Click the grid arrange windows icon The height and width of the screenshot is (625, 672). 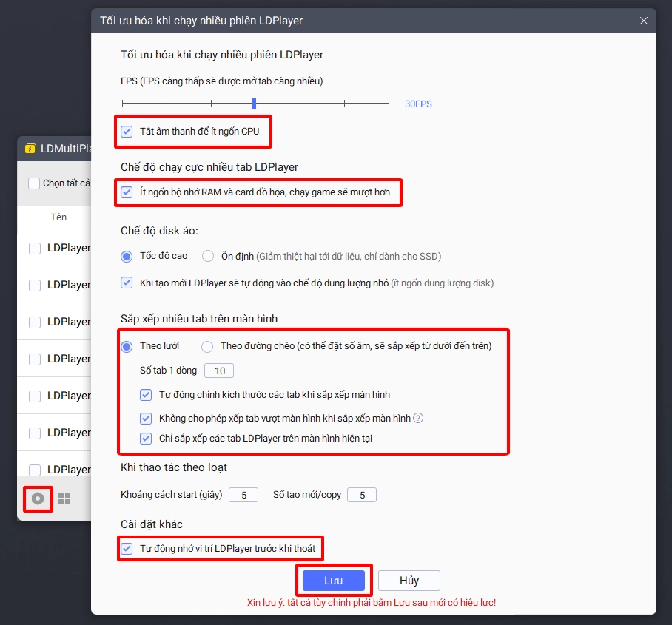[64, 499]
